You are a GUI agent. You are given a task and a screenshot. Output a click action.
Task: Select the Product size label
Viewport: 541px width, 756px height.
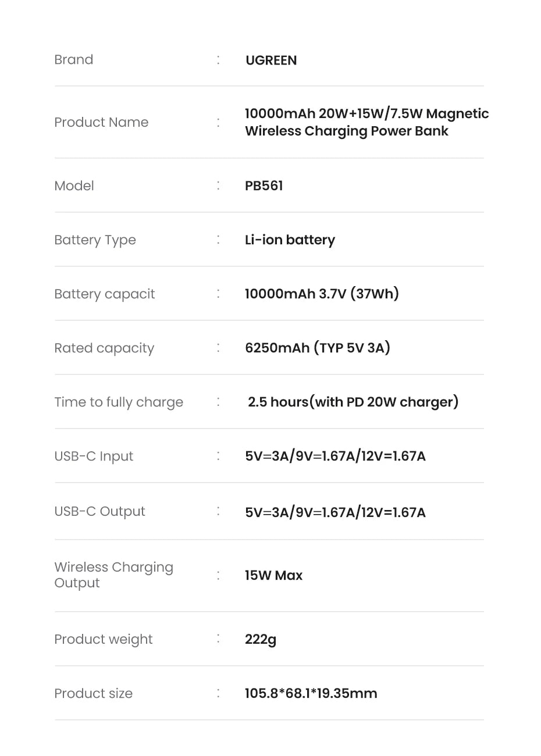93,694
